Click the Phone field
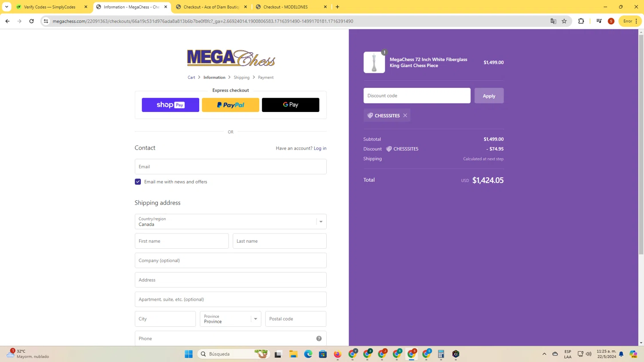 coord(231,338)
